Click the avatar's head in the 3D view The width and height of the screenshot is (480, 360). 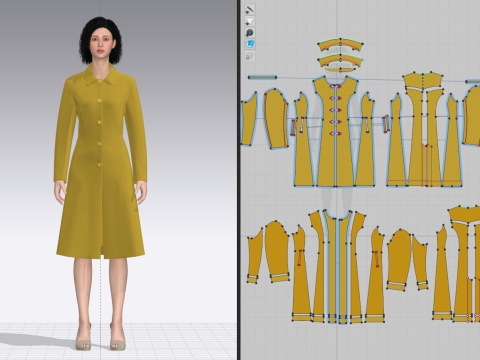tap(100, 41)
